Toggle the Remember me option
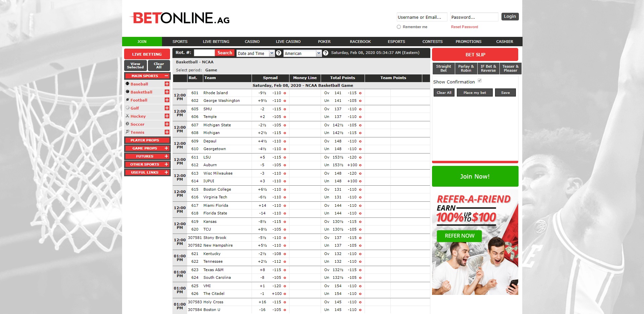The height and width of the screenshot is (314, 644). (399, 27)
